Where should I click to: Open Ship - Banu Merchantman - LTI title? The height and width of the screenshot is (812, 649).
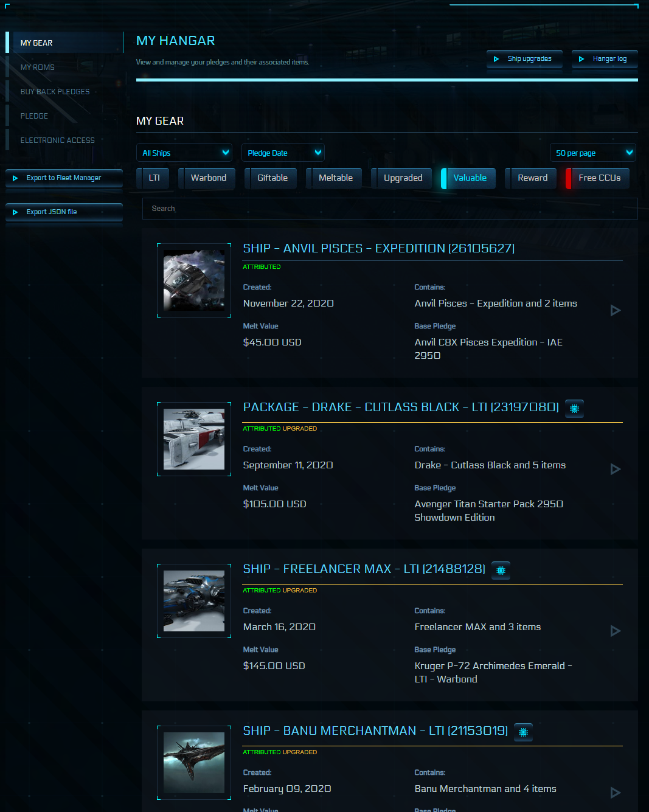coord(375,730)
